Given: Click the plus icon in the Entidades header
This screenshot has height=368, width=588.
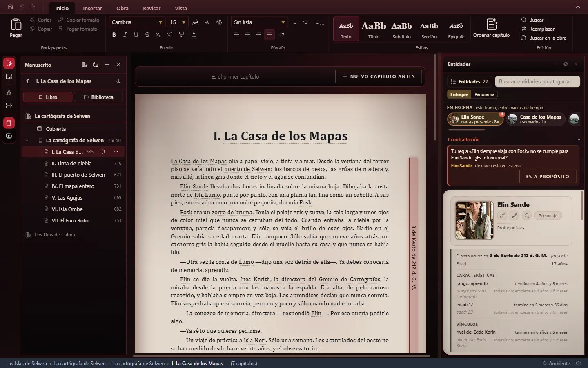Looking at the screenshot, I should 555,64.
